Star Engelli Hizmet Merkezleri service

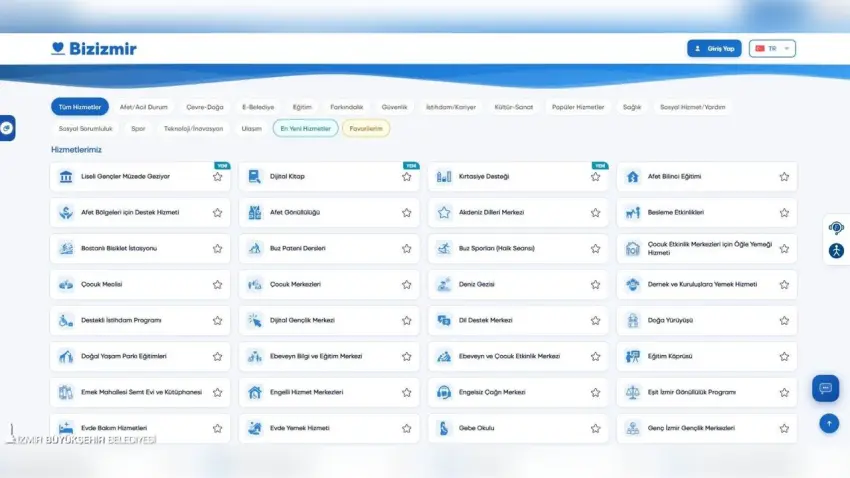pyautogui.click(x=407, y=392)
